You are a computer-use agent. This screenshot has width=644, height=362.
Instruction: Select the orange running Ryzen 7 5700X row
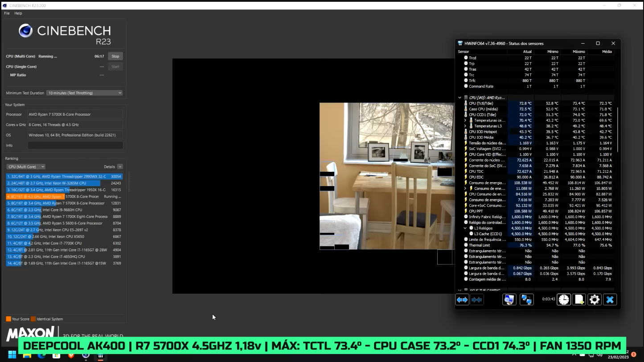(64, 196)
